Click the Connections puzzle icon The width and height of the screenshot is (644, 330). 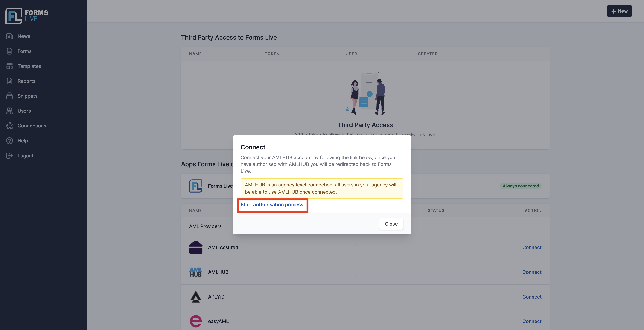pos(9,126)
